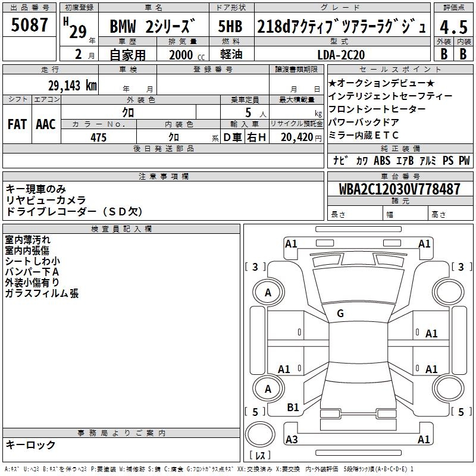The image size is (476, 476).
Task: Click the shift type FAT
Action: (17, 124)
